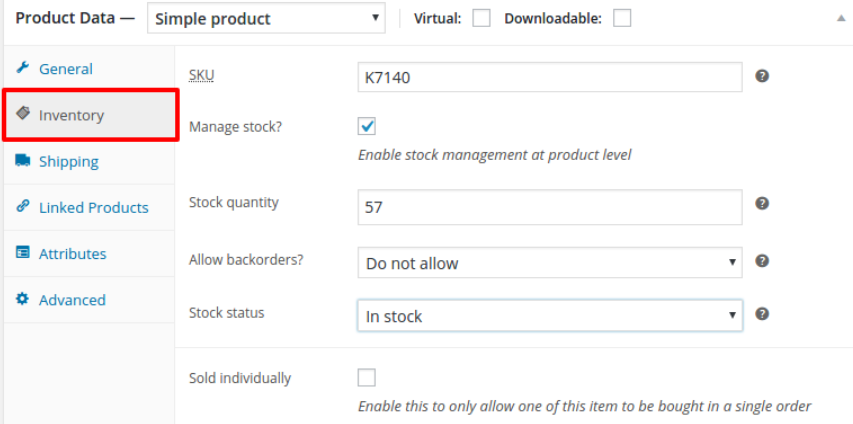Tick the Downloadable checkbox

coord(622,18)
